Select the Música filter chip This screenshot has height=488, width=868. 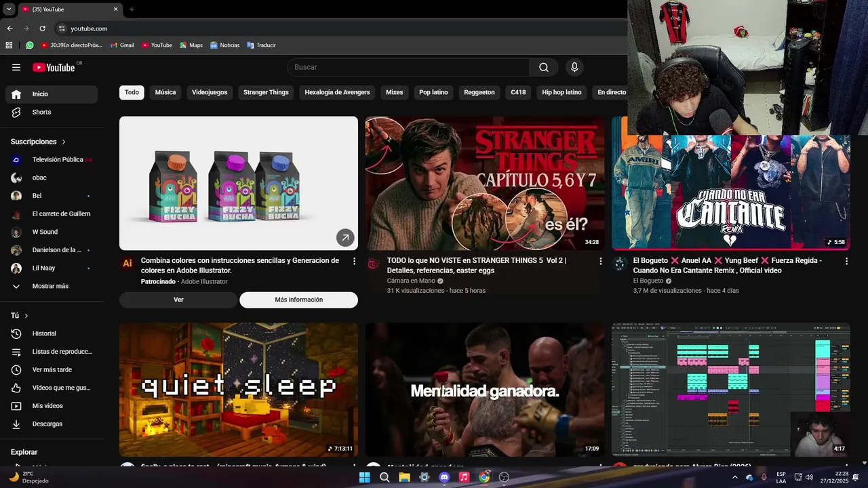coord(165,92)
